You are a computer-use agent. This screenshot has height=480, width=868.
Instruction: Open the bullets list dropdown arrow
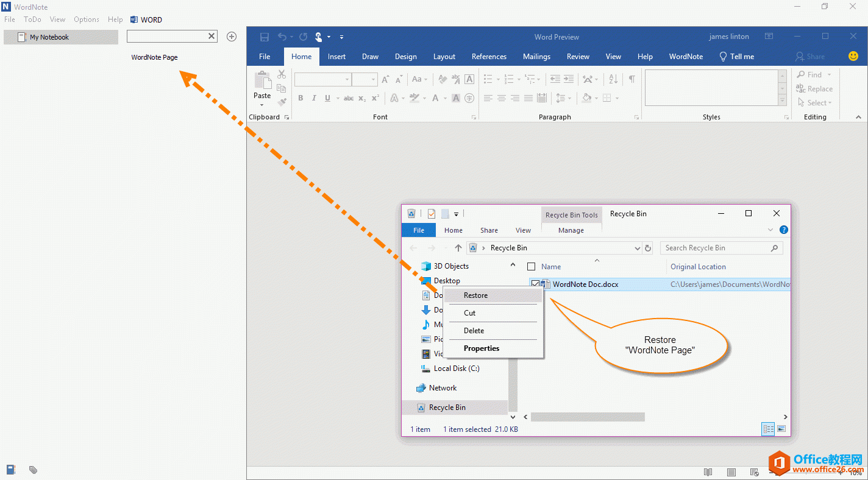498,79
